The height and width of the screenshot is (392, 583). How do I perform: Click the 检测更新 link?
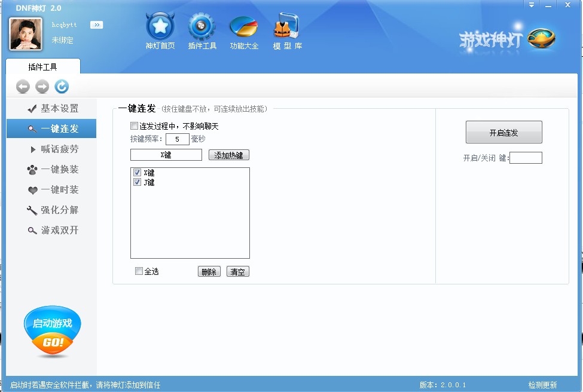542,385
